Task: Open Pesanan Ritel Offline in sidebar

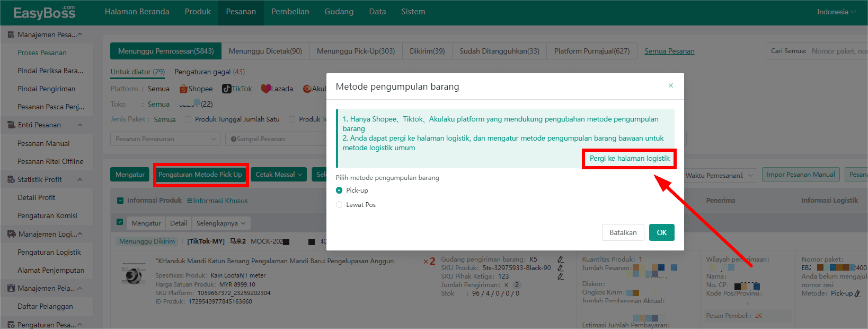Action: pyautogui.click(x=50, y=161)
